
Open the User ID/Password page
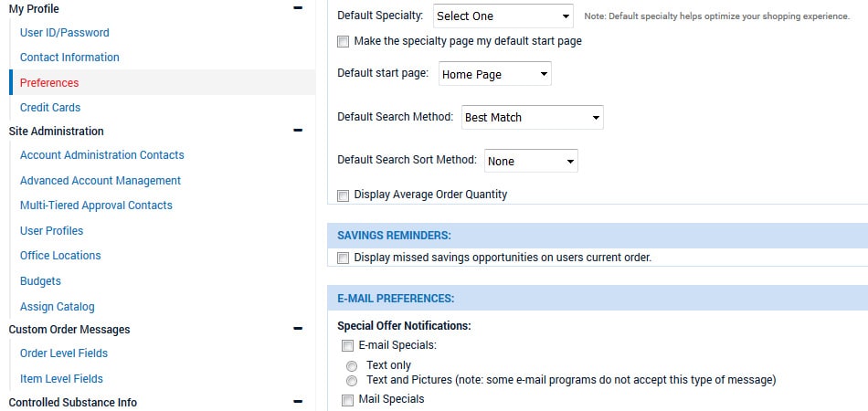coord(64,33)
